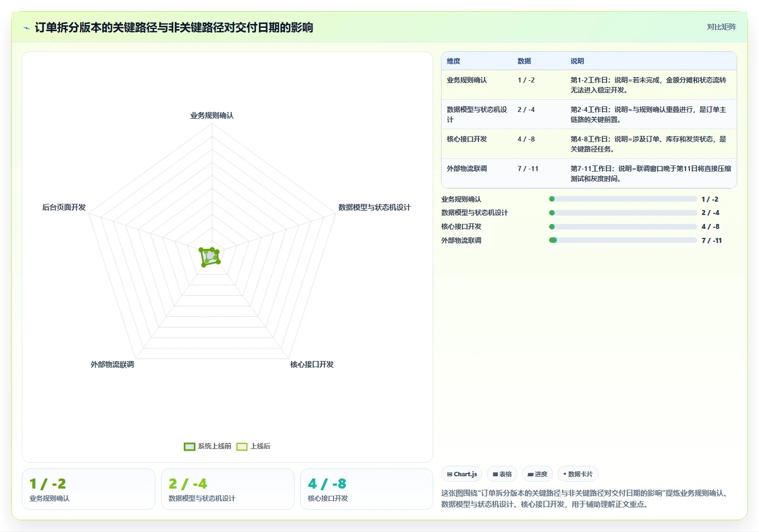This screenshot has width=759, height=532.
Task: Click the 外部物流联调 radar axis label
Action: 112,364
